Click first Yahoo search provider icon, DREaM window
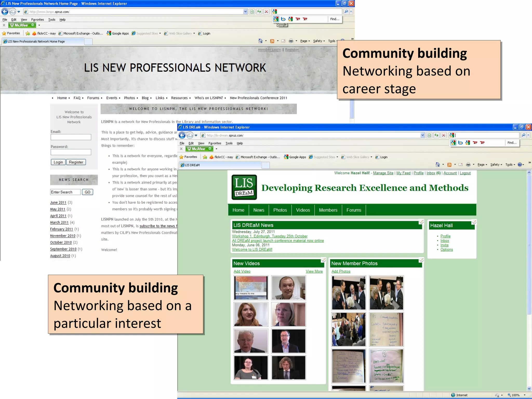This screenshot has width=532, height=399. pos(475,143)
